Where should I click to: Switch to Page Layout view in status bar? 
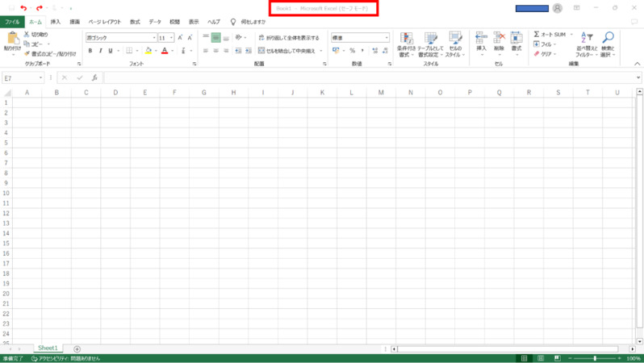541,358
